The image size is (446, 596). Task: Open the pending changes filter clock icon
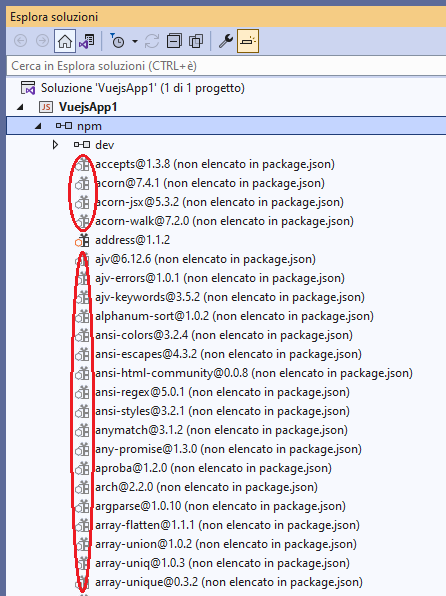point(117,41)
